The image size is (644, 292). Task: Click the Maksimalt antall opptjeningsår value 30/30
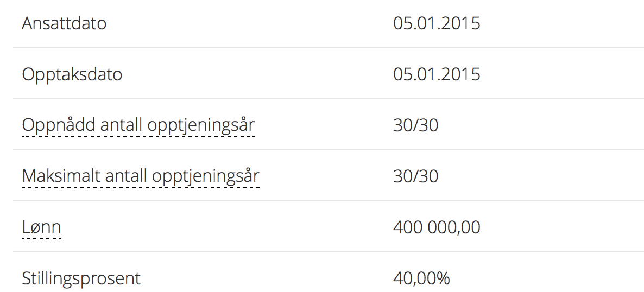(415, 176)
